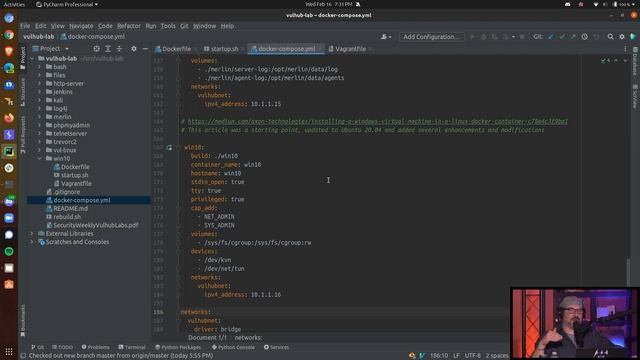Click the Git push arrow icon

pyautogui.click(x=573, y=37)
